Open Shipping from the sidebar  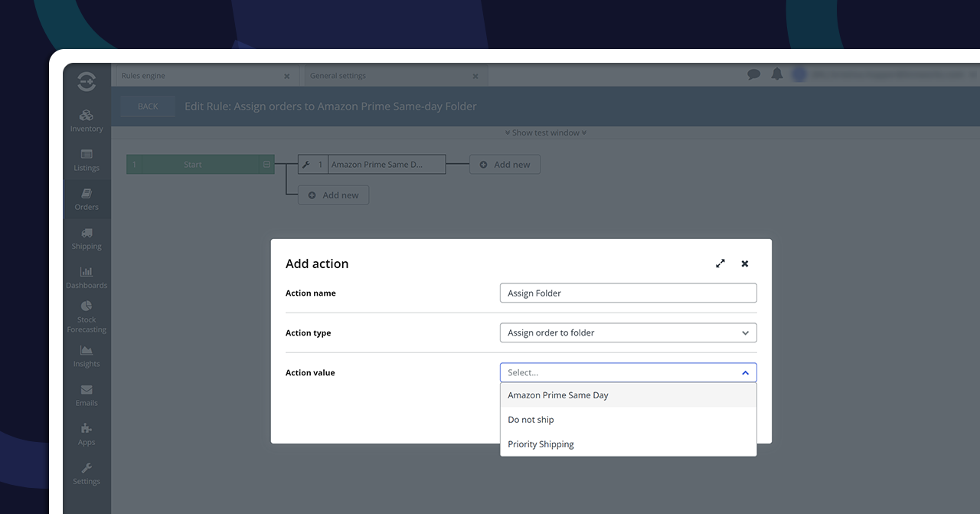tap(87, 238)
